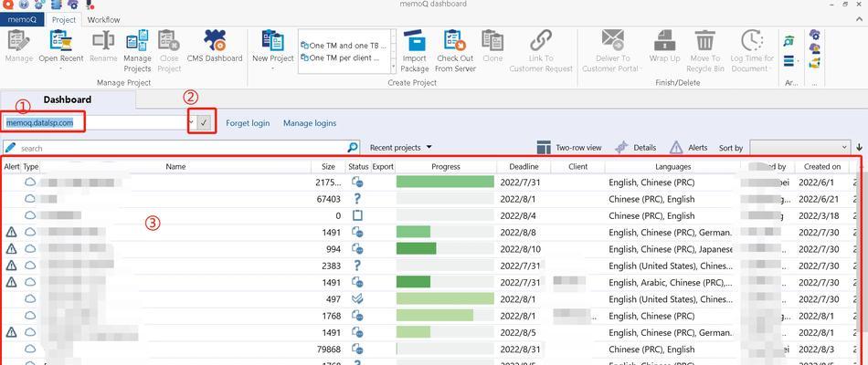Screen dimensions: 868x365
Task: Click the cloud user icon at ribbon right
Action: pos(814,48)
